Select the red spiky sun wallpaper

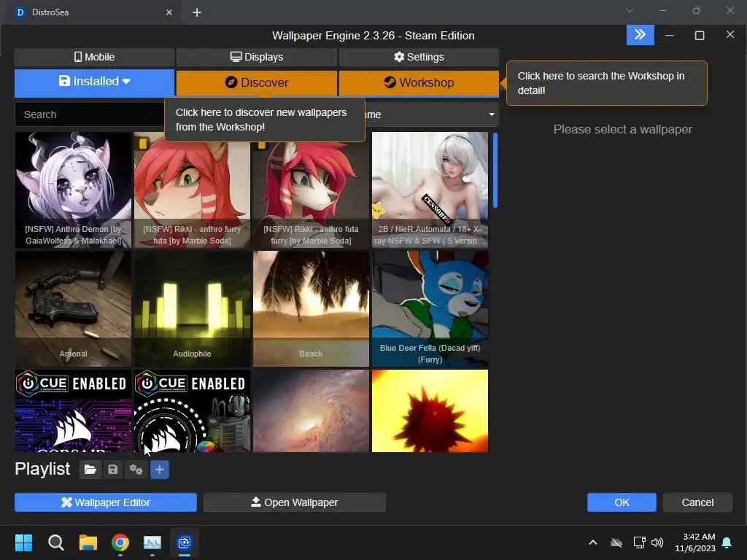[430, 411]
